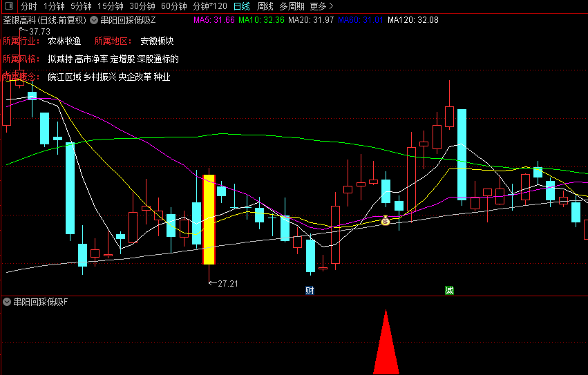Screen dimensions: 588x375
Task: Click the 37.73 high price label
Action: tap(39, 32)
